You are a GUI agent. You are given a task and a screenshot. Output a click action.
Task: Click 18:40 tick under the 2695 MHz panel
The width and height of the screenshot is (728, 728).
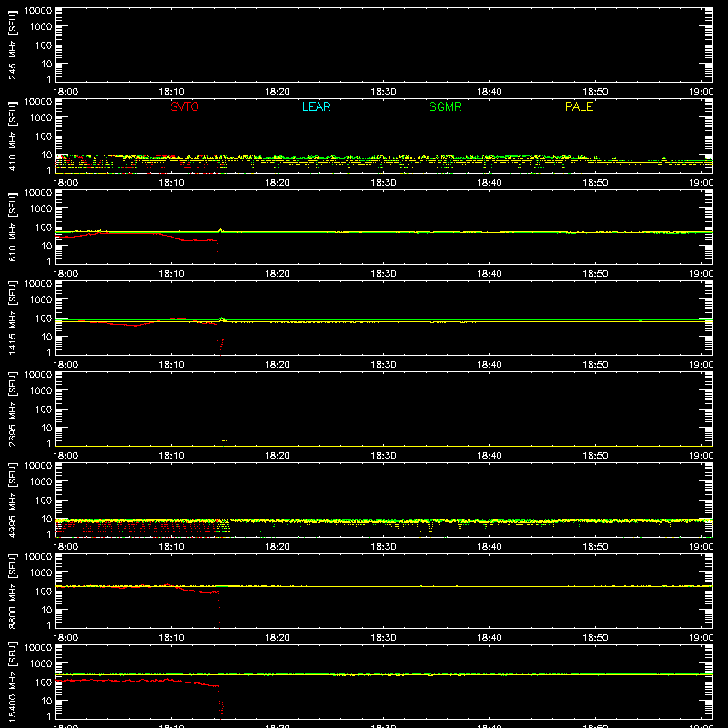[x=490, y=456]
